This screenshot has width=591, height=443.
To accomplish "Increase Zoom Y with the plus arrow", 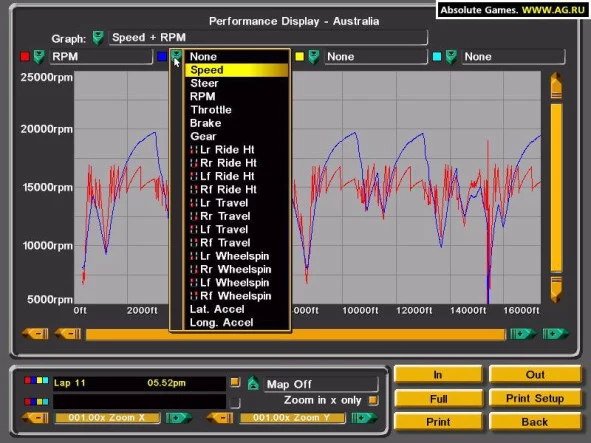I will 364,418.
